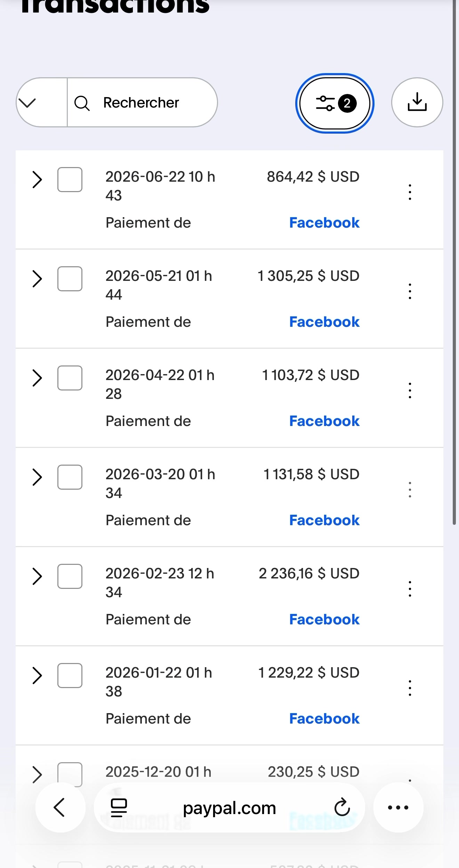Screen dimensions: 459x868
Task: Open three-dot menu for 2 236,16 $ transaction
Action: [410, 589]
